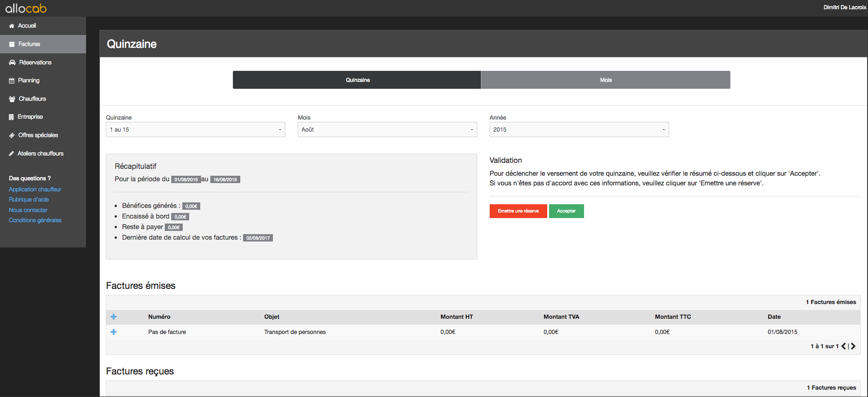This screenshot has width=868, height=397.
Task: Click the 1 à 1 sur 1 pagination text
Action: pos(824,346)
